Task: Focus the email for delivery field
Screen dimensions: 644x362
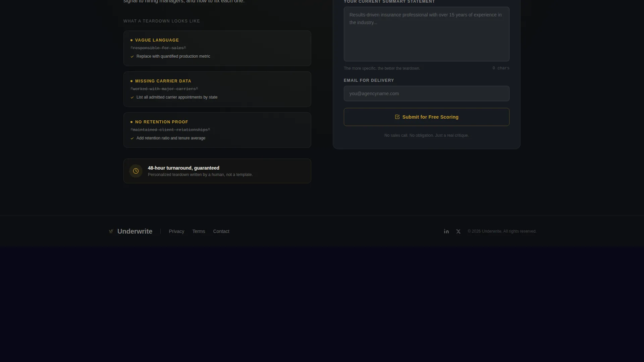Action: pyautogui.click(x=426, y=94)
